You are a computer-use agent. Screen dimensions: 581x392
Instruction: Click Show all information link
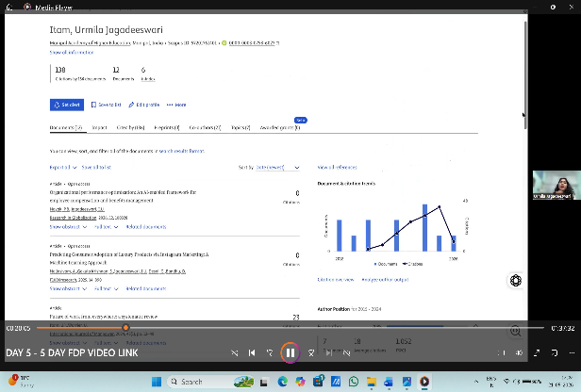(72, 53)
